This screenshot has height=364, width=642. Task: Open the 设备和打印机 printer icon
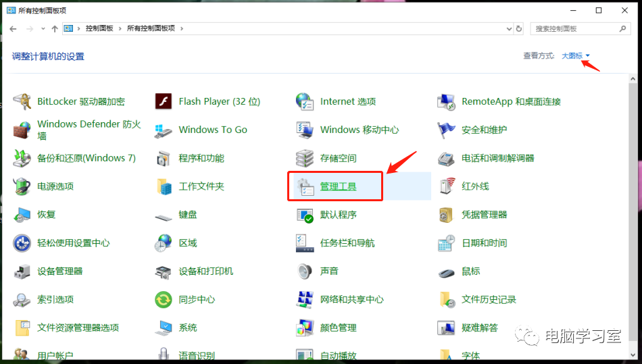click(x=164, y=272)
